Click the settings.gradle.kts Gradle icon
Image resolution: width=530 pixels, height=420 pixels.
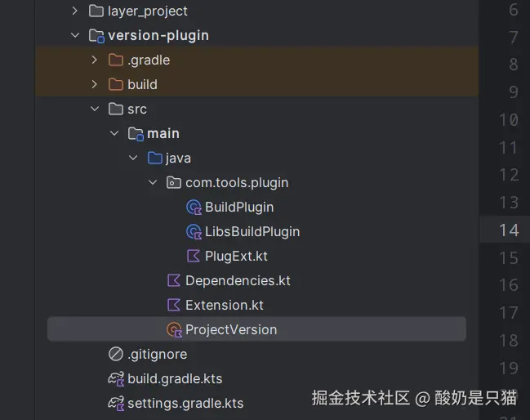(115, 403)
